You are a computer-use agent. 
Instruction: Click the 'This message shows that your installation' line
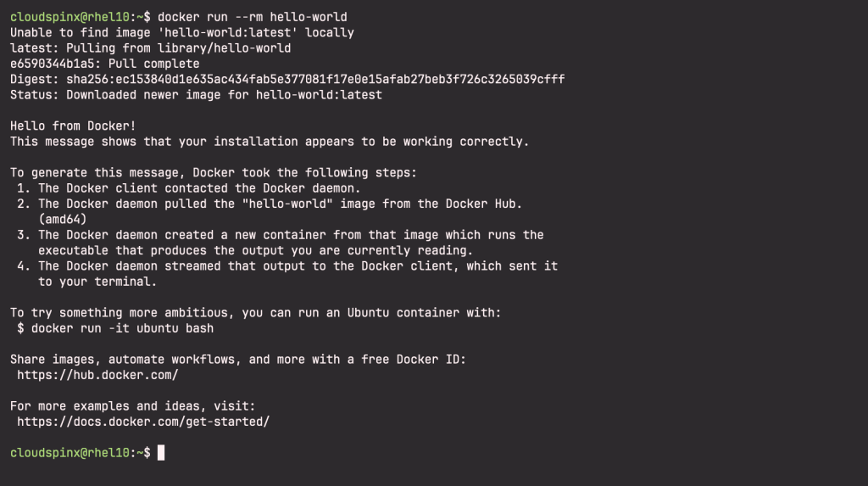click(270, 142)
